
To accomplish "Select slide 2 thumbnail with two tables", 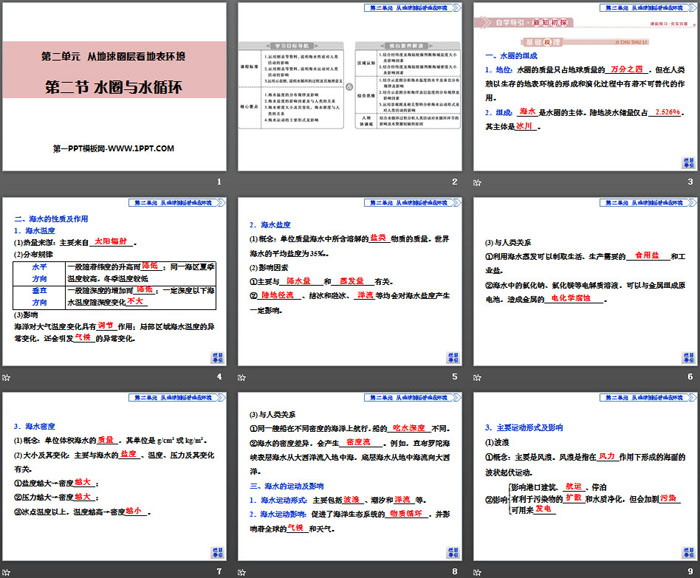I will point(350,87).
